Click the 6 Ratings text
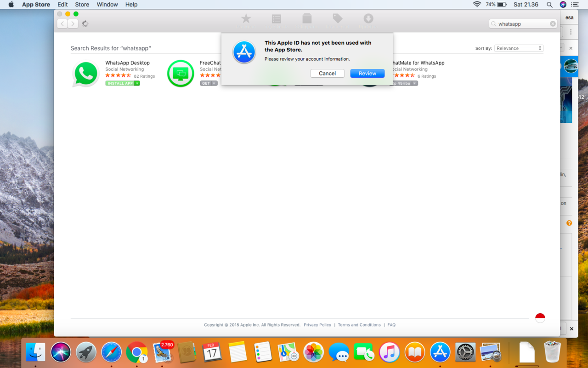The image size is (588, 368). click(x=427, y=76)
